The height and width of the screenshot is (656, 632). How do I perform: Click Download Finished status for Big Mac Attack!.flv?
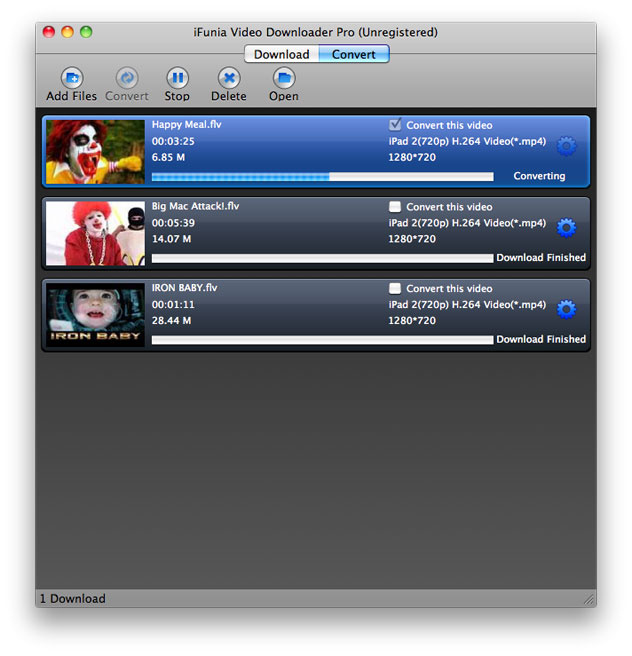[x=541, y=258]
